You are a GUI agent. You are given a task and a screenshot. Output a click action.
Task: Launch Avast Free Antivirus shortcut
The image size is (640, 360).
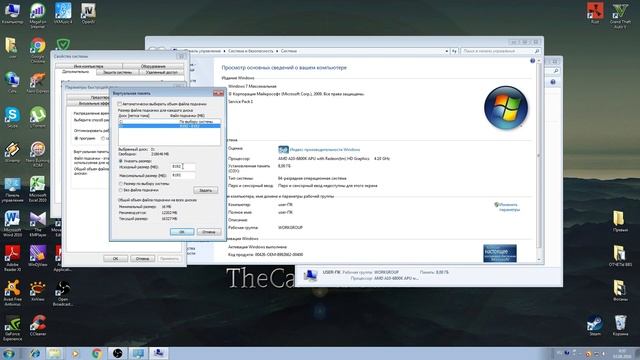[x=12, y=293]
